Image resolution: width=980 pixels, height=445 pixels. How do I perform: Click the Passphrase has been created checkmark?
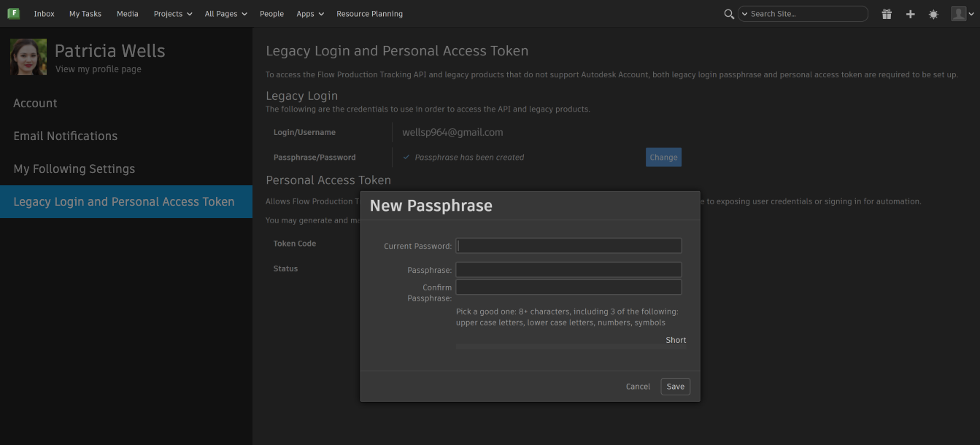click(x=406, y=157)
